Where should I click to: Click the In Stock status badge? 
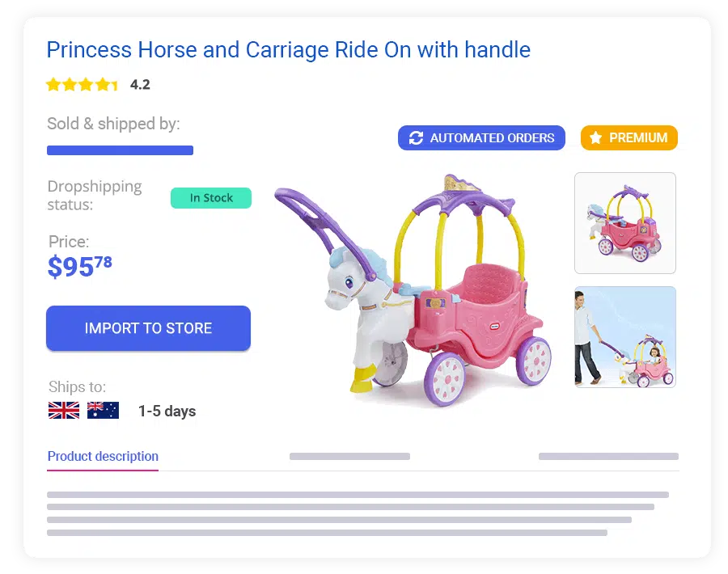[211, 198]
